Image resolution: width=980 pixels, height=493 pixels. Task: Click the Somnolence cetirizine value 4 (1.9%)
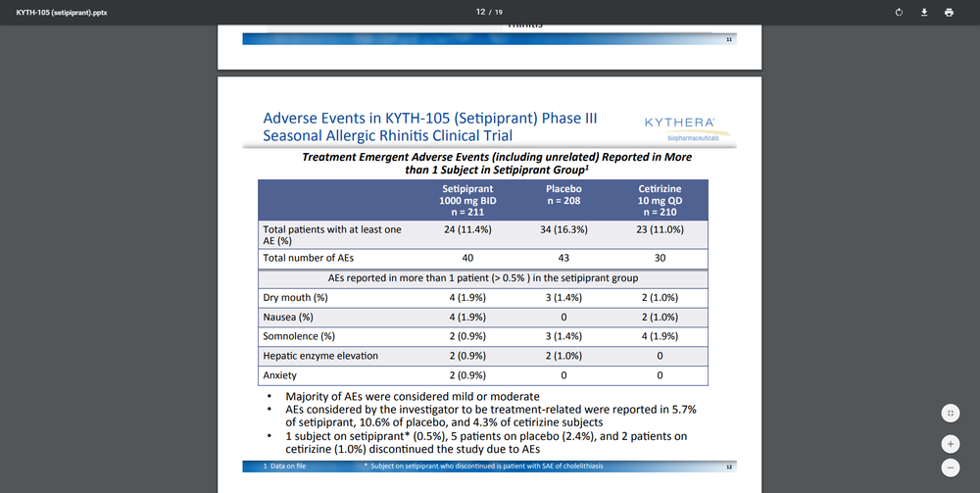[660, 336]
